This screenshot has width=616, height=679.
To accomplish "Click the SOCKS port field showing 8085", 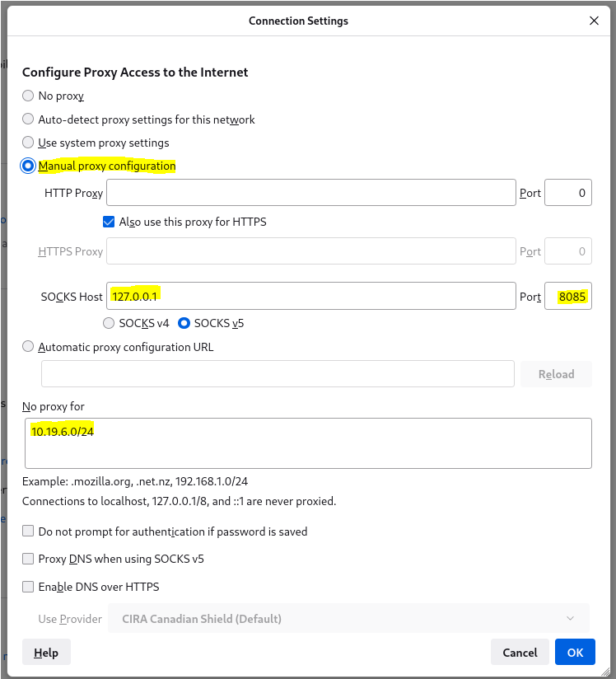I will click(x=568, y=296).
